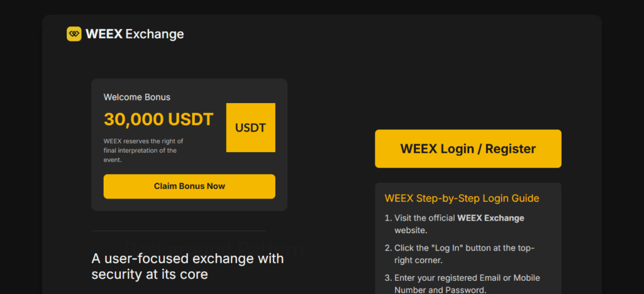644x294 pixels.
Task: Click the yellow USDT badge square
Action: (250, 128)
